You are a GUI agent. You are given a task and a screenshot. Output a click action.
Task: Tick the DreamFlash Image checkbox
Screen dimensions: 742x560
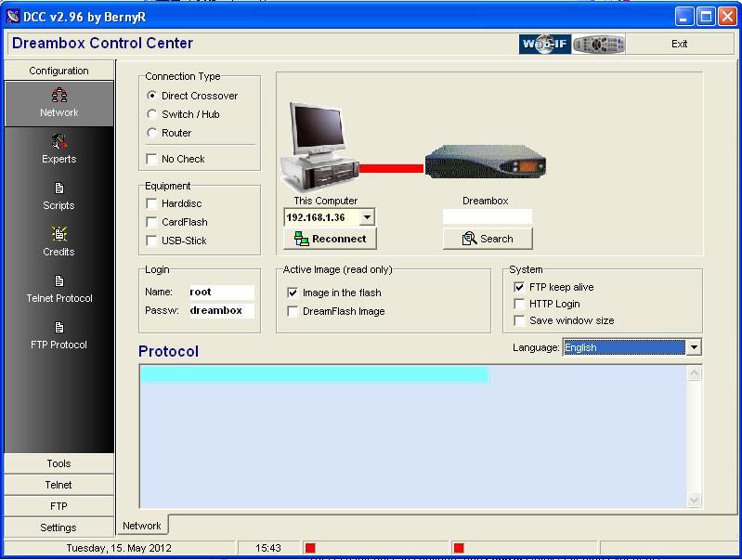point(293,311)
